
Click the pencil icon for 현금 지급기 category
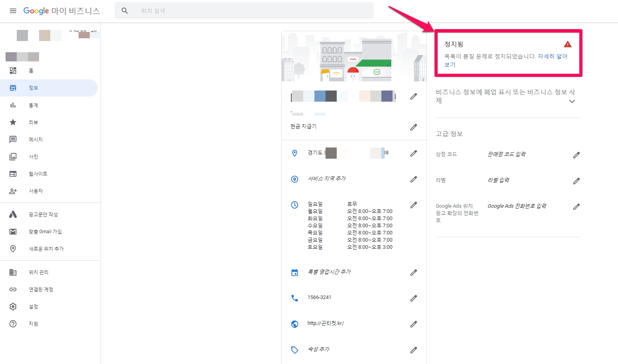point(413,127)
